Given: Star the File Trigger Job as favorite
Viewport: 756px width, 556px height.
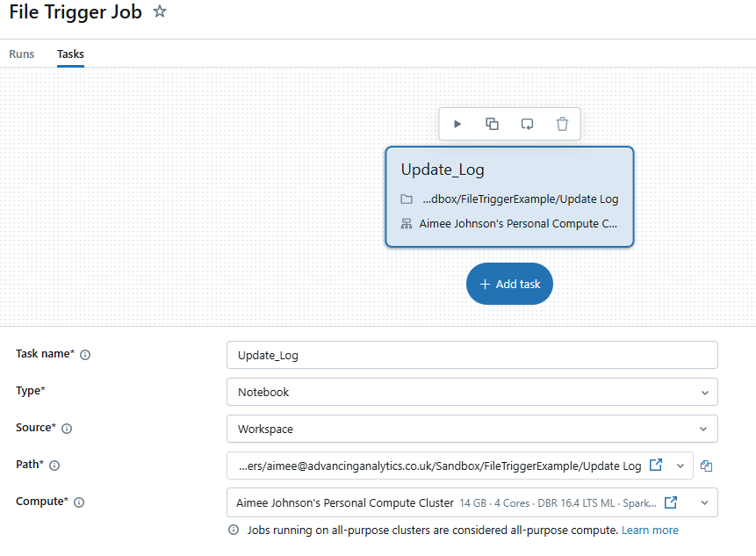Looking at the screenshot, I should (x=159, y=12).
